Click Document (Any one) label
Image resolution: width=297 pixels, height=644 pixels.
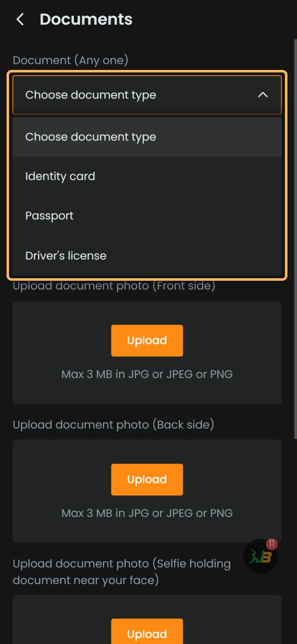(70, 60)
